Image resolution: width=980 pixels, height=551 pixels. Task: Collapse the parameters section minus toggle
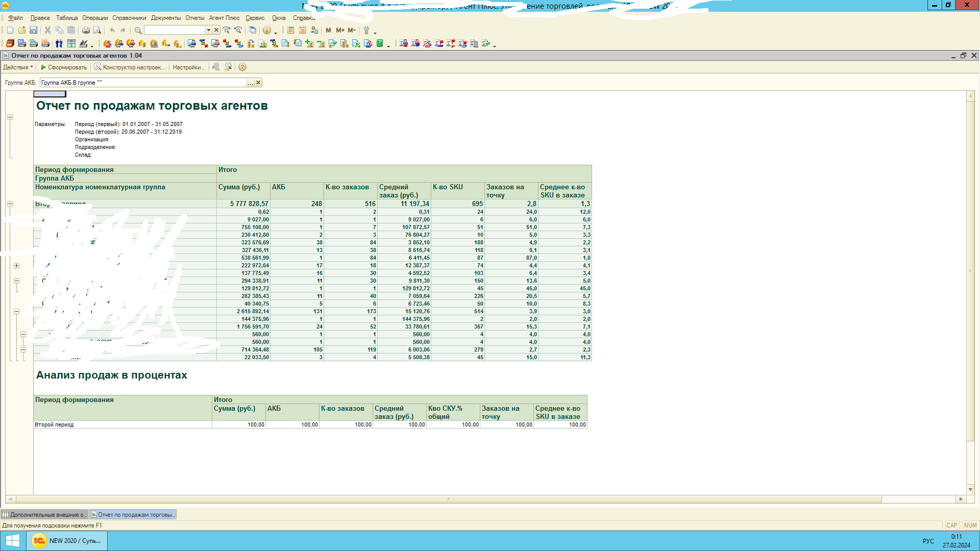[10, 117]
